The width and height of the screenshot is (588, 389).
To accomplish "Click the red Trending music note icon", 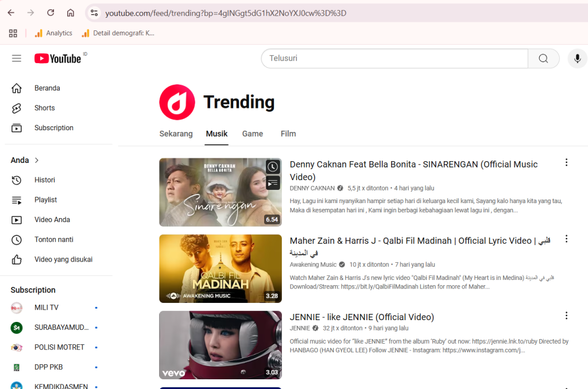I will (x=177, y=102).
